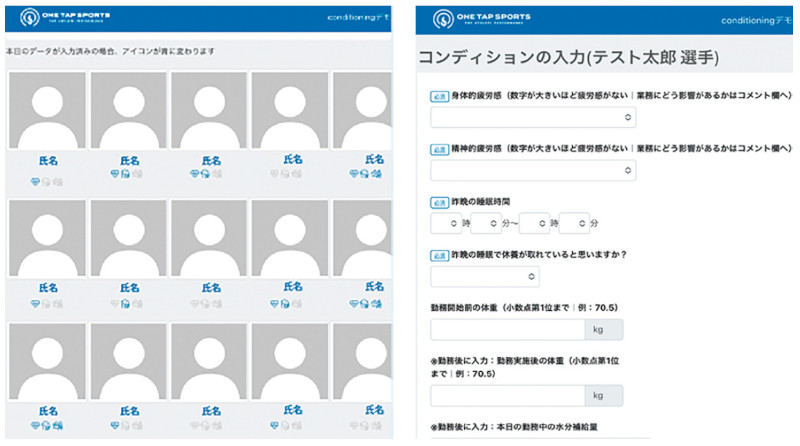The height and width of the screenshot is (446, 800).
Task: Select the first player avatar in the middle row
Action: pos(46,240)
